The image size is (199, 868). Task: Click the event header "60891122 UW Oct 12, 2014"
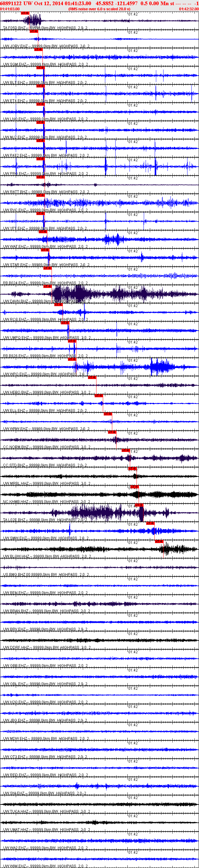click(32, 3)
